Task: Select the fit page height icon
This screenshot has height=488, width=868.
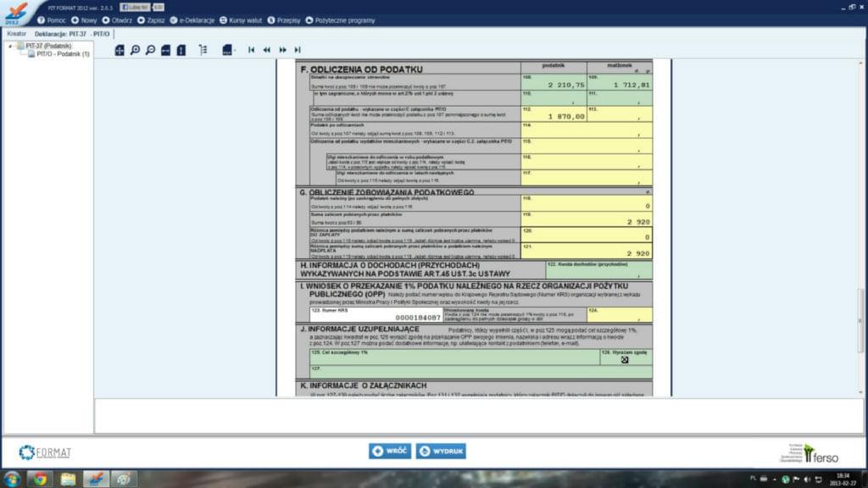Action: point(181,50)
